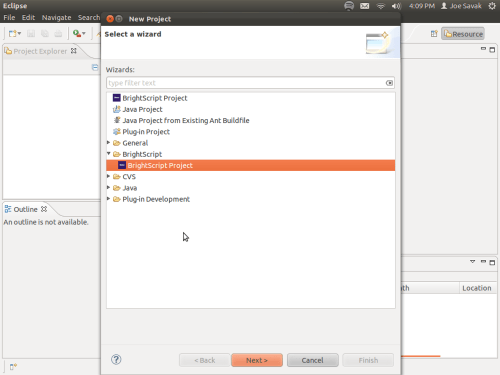Expand the Plug-in Development folder arrow
The image size is (500, 375).
(x=108, y=199)
